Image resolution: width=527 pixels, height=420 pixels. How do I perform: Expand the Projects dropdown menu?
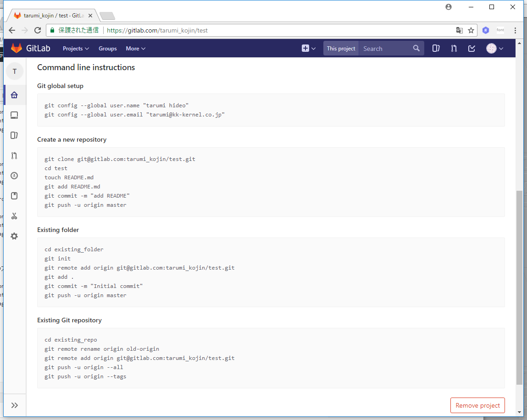coord(76,49)
